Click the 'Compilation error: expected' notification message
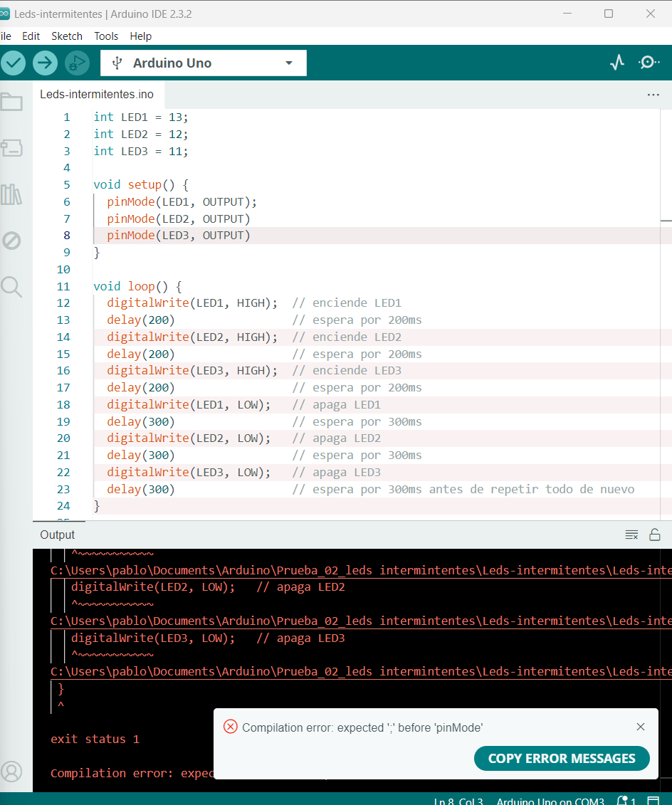Image resolution: width=672 pixels, height=805 pixels. (x=362, y=727)
